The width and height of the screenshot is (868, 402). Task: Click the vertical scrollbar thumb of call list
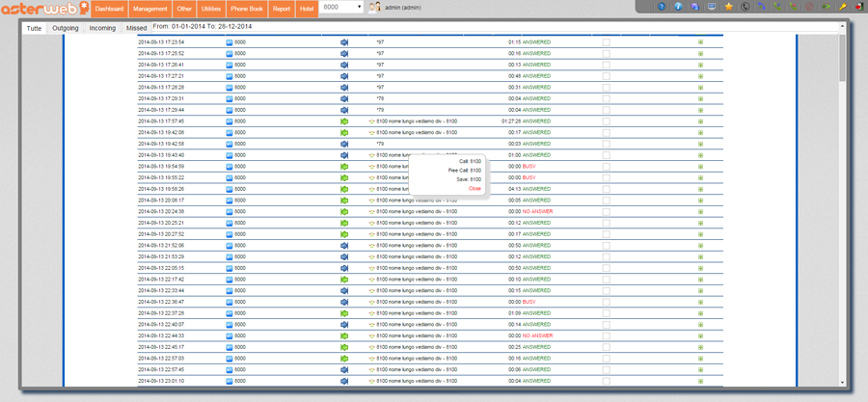(843, 58)
